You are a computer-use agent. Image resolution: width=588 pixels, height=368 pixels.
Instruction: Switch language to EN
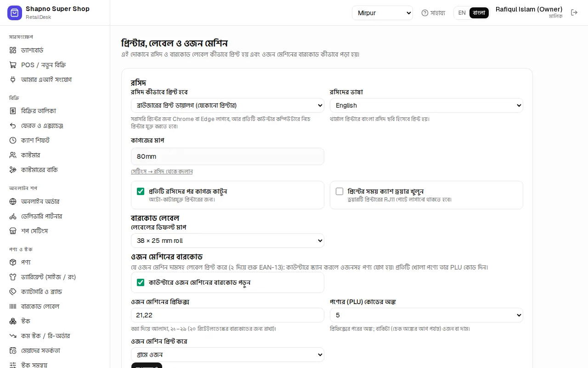coord(462,13)
